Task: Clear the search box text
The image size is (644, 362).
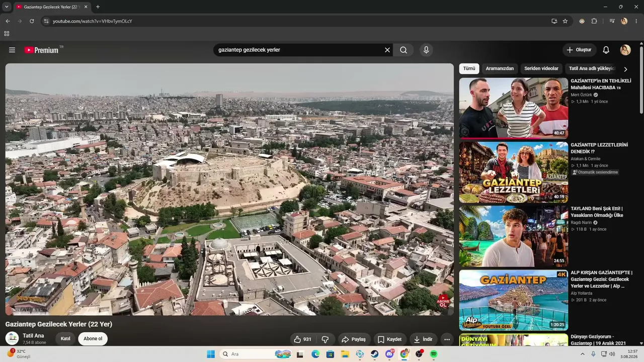Action: 387,50
